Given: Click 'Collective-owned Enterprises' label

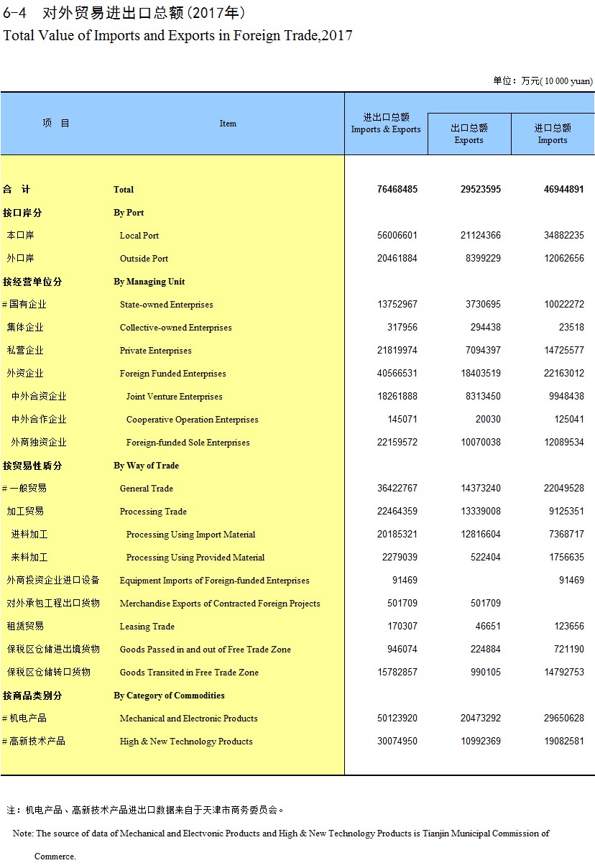Looking at the screenshot, I should pos(175,328).
